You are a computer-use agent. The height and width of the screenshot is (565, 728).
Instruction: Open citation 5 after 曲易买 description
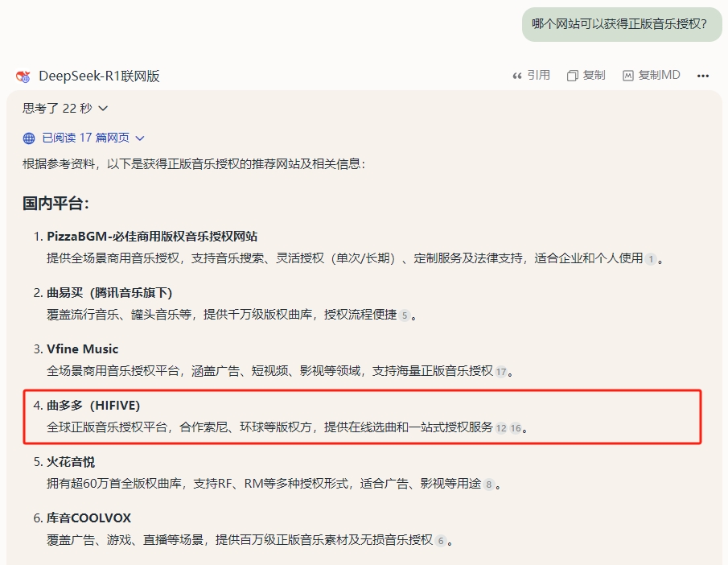coord(405,315)
